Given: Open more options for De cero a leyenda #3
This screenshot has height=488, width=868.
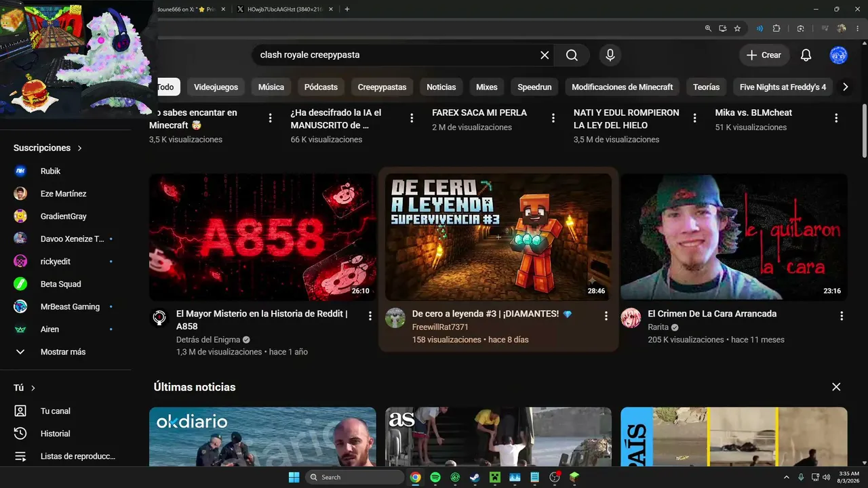Looking at the screenshot, I should point(606,316).
